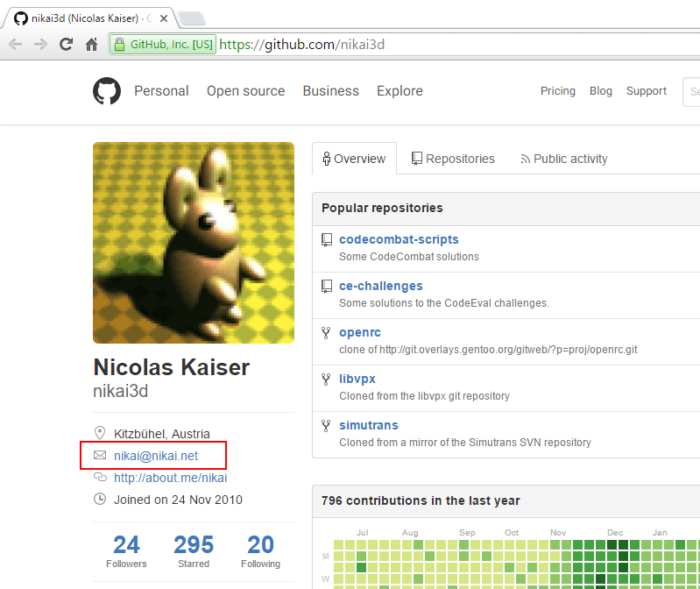Screen dimensions: 700x589
Task: Reload the page with the refresh icon
Action: (x=66, y=44)
